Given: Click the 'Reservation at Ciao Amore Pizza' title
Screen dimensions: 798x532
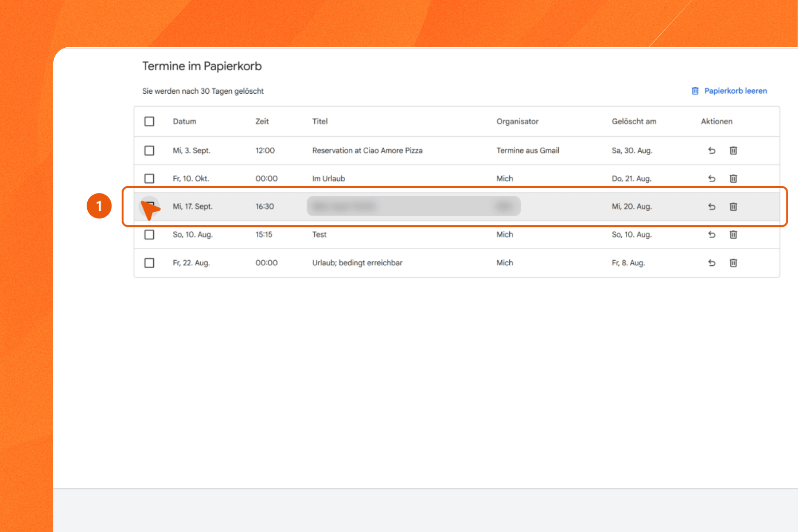Looking at the screenshot, I should pyautogui.click(x=367, y=150).
